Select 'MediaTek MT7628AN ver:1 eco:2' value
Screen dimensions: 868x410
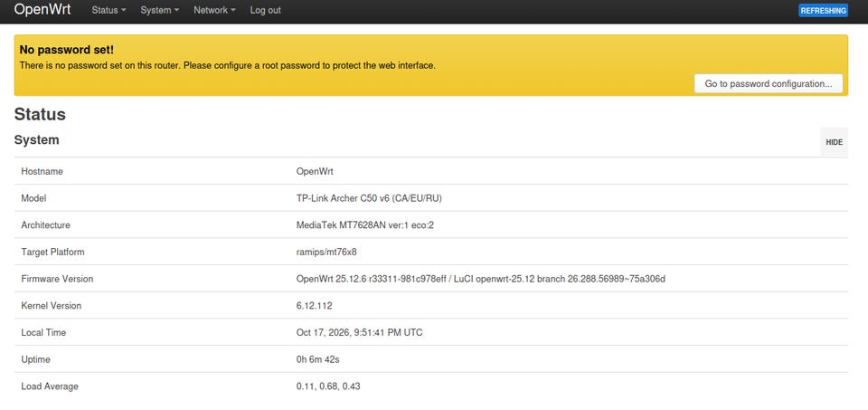364,225
